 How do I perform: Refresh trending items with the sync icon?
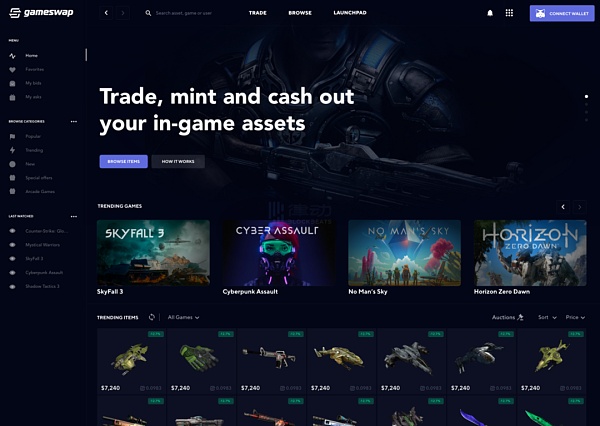(x=152, y=317)
